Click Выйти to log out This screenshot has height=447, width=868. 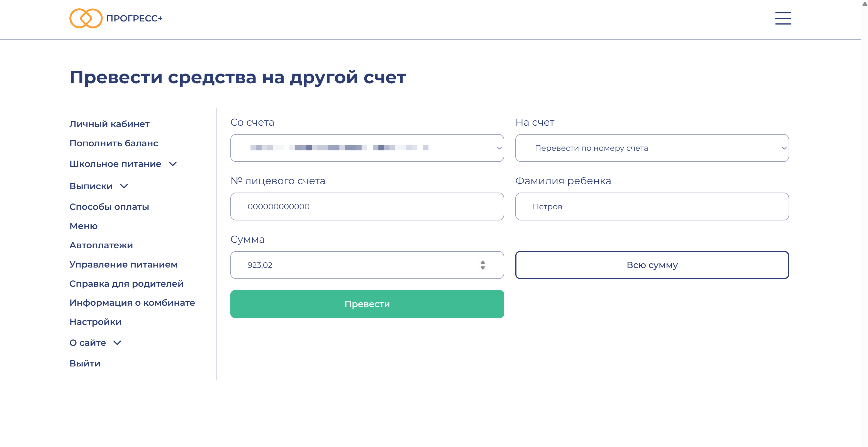point(85,363)
